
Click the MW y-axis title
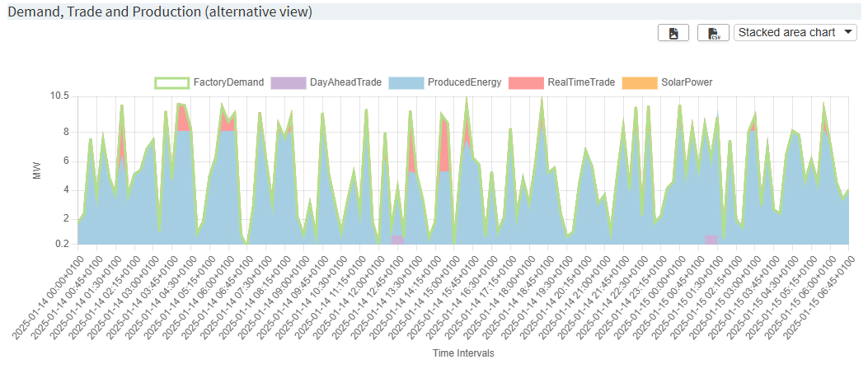pyautogui.click(x=36, y=170)
